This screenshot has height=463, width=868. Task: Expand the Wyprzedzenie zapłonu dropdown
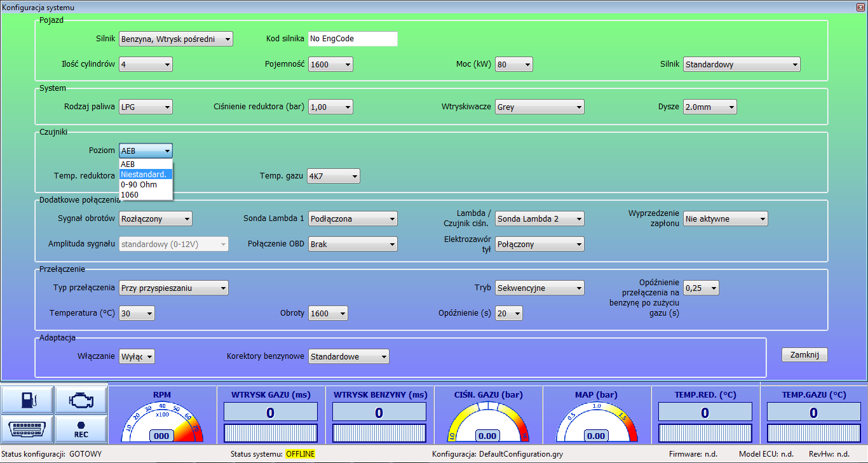[726, 218]
